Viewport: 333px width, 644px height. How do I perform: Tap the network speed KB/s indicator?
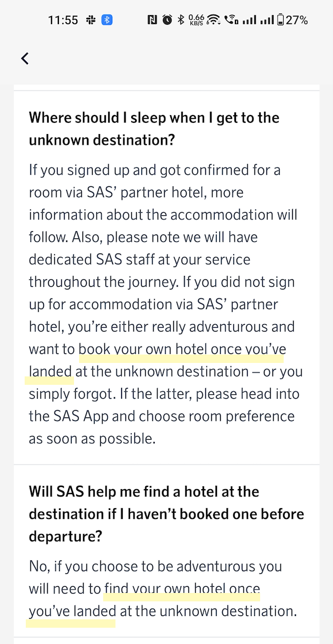click(x=196, y=20)
